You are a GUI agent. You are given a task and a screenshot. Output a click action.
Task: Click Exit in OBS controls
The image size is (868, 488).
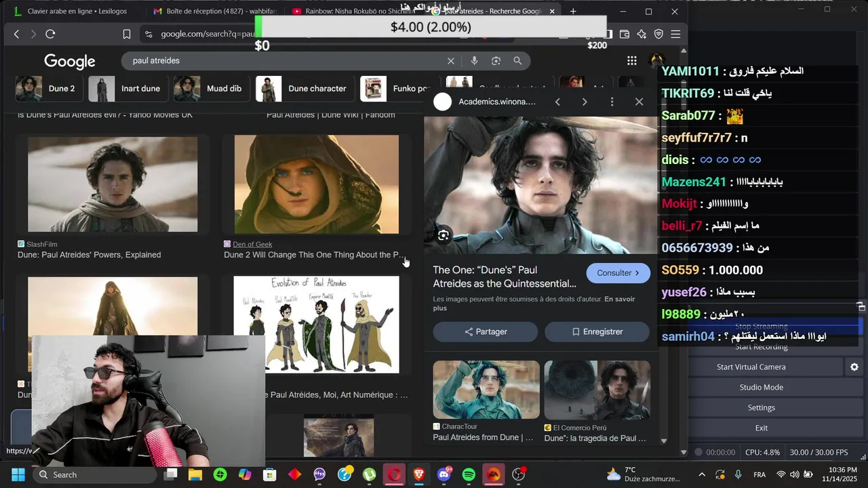(762, 428)
